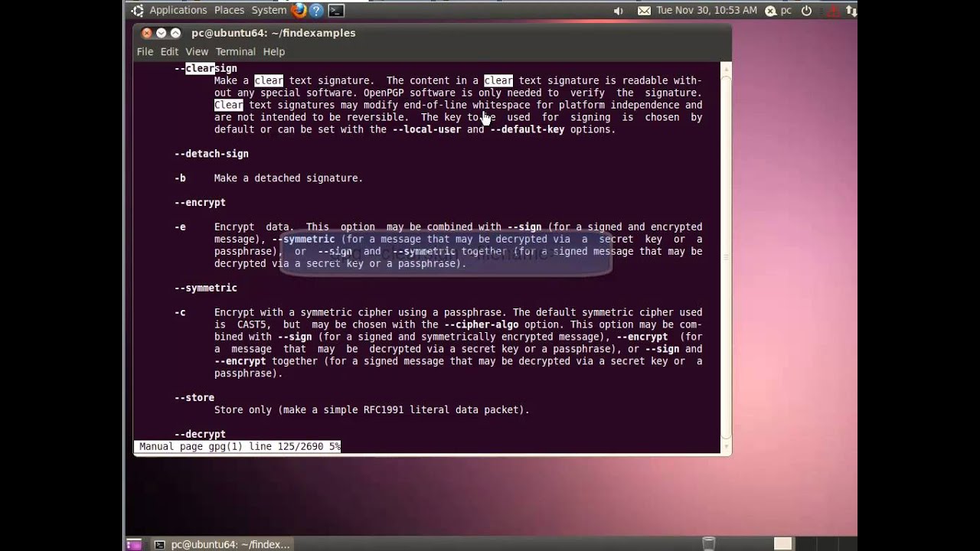Viewport: 980px width, 551px height.
Task: Click the network connection arrows icon
Action: click(x=851, y=11)
